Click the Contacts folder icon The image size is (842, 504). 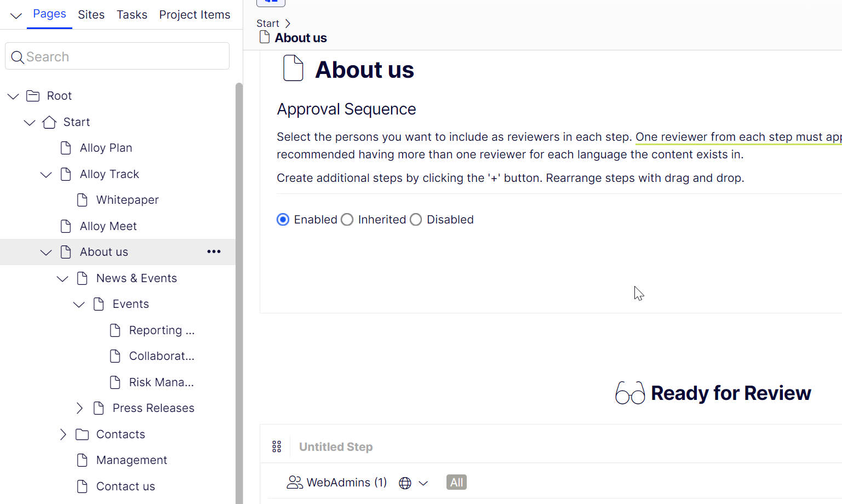tap(82, 434)
